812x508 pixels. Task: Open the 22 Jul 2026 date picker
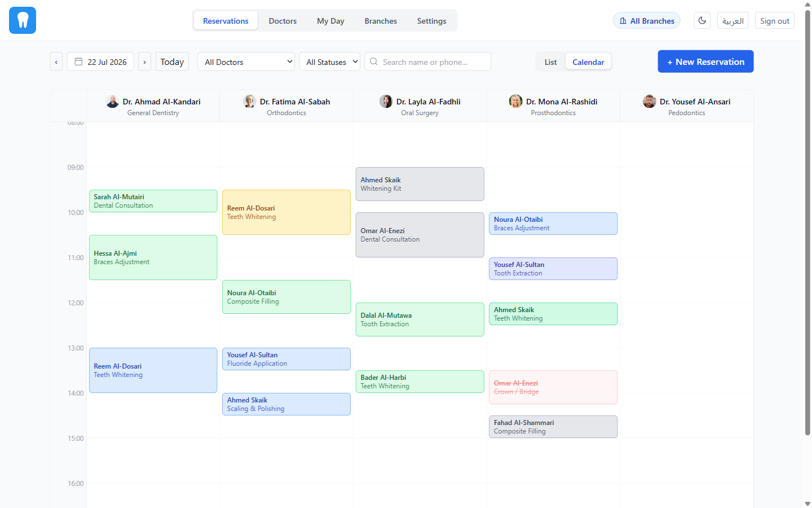coord(100,62)
